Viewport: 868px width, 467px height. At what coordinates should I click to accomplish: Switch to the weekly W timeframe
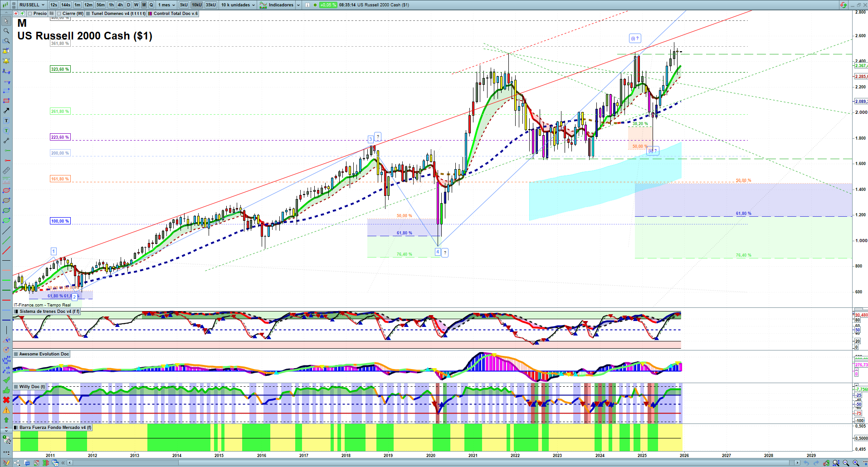point(136,5)
